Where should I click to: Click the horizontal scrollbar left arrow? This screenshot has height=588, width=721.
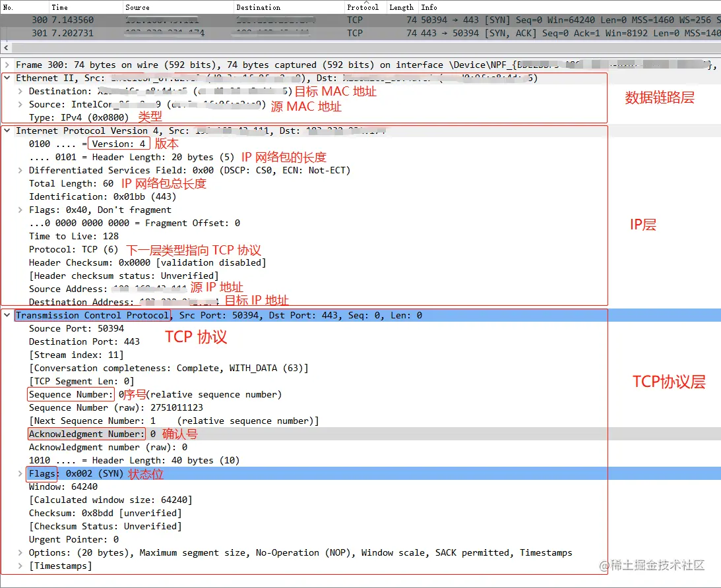pyautogui.click(x=5, y=47)
